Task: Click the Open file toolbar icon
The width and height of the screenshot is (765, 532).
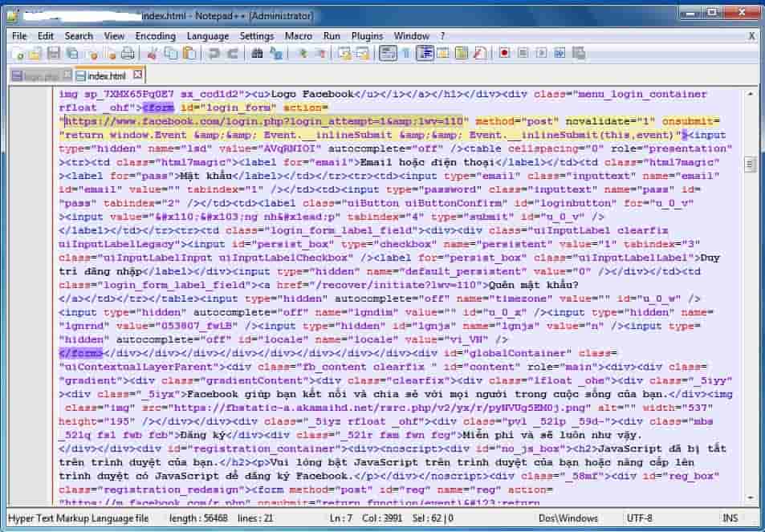Action: 35,53
